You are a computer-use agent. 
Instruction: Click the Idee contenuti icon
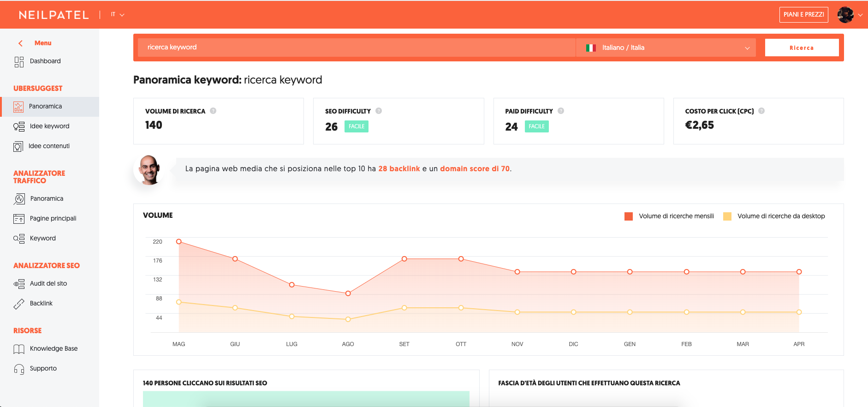coord(18,147)
